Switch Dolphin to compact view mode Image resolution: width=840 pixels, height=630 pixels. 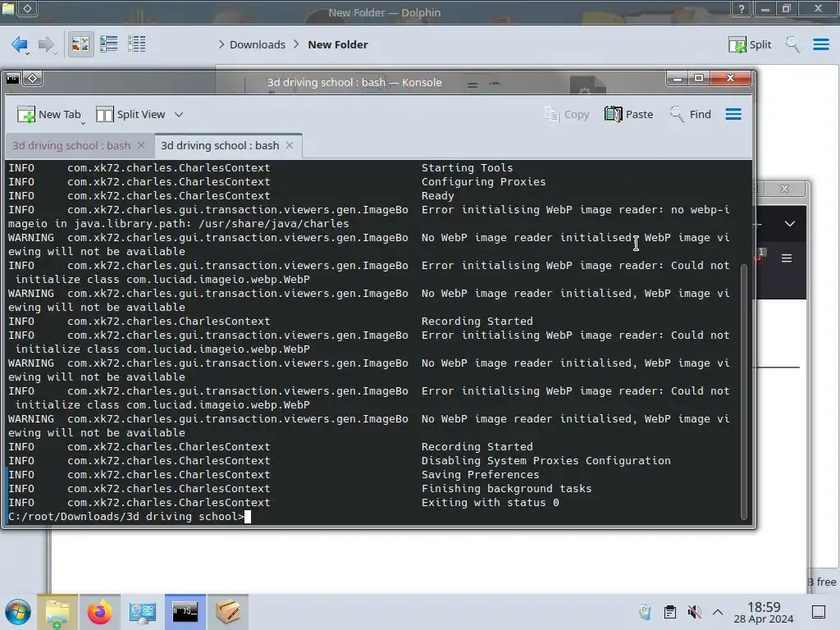(x=109, y=44)
